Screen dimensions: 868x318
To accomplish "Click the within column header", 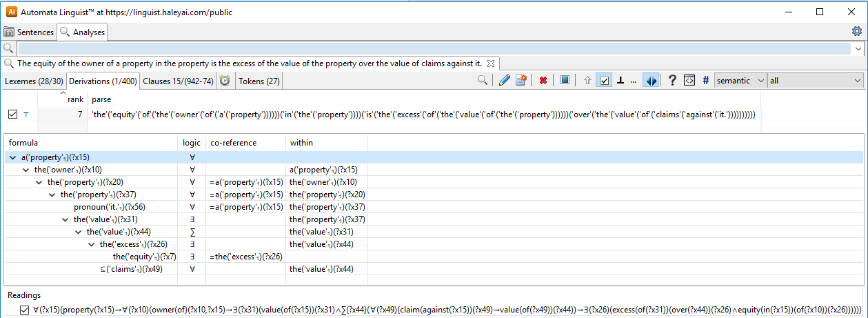I will coord(302,143).
